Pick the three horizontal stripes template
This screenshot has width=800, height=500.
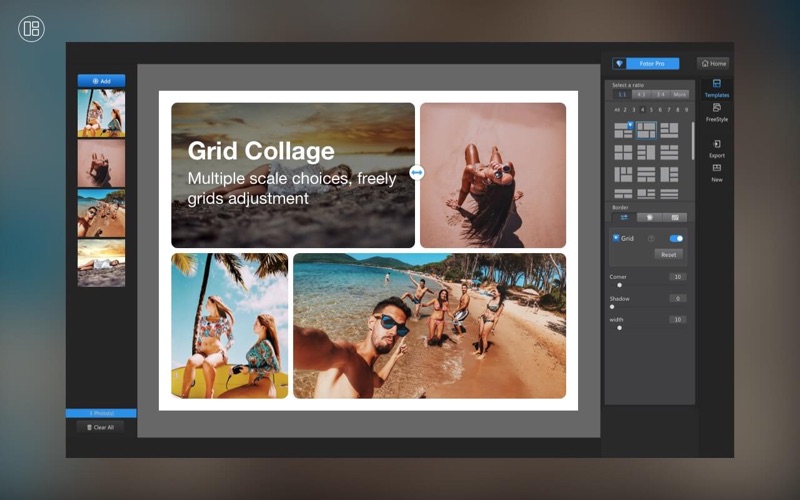pos(669,193)
